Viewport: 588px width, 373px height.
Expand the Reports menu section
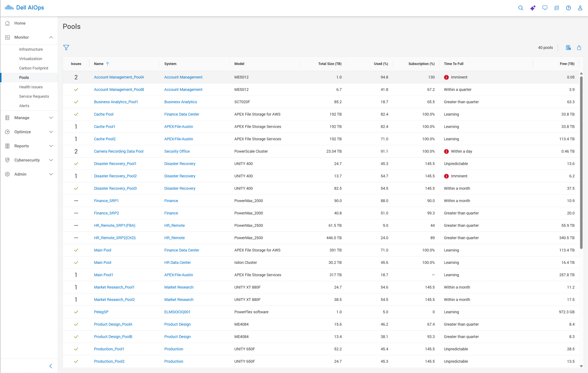(x=29, y=146)
